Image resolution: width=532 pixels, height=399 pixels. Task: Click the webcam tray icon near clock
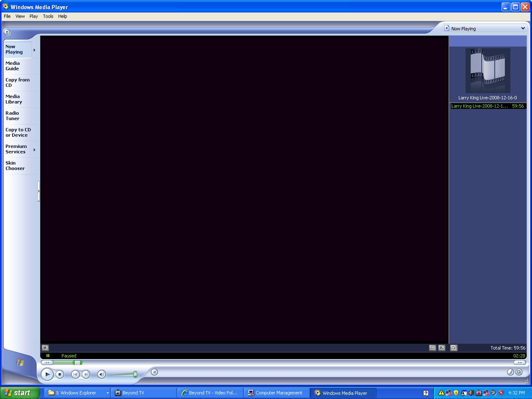pyautogui.click(x=493, y=393)
